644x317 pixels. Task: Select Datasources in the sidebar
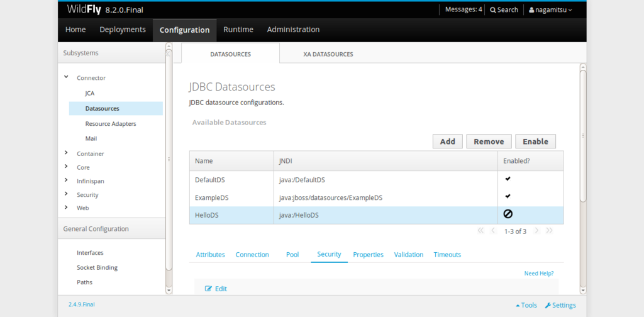pyautogui.click(x=116, y=108)
